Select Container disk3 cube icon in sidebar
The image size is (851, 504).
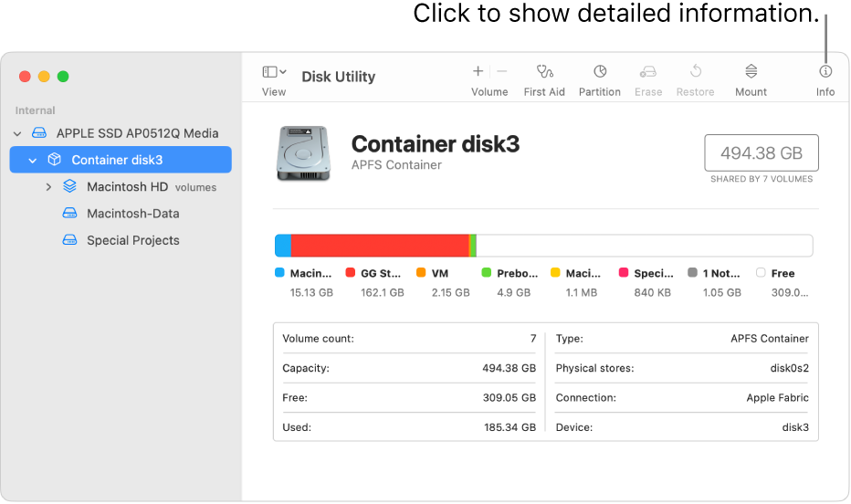click(54, 160)
